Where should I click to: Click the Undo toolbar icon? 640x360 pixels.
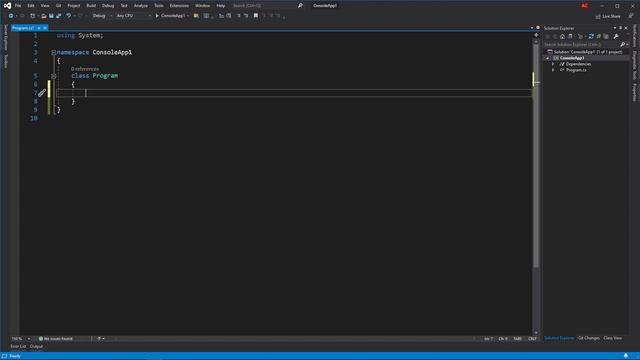[x=69, y=16]
